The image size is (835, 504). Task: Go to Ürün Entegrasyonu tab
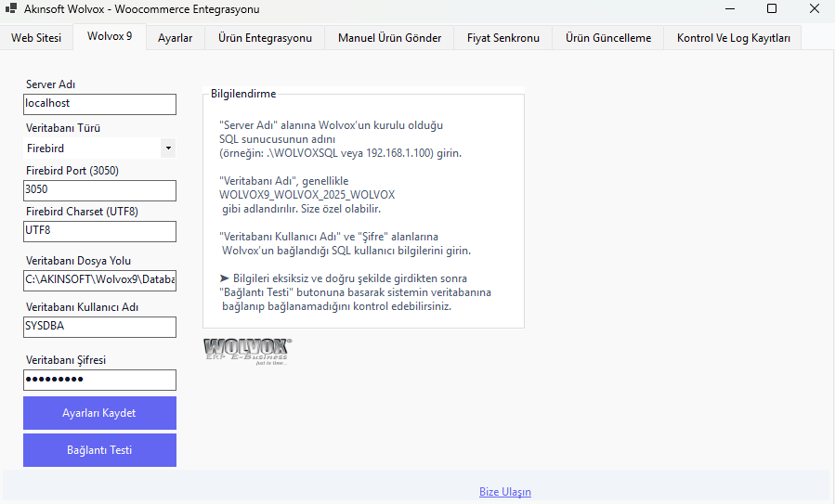tap(265, 38)
